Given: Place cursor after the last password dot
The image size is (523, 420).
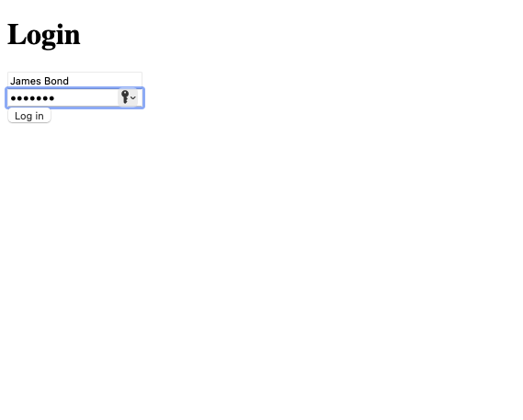Looking at the screenshot, I should [x=55, y=98].
